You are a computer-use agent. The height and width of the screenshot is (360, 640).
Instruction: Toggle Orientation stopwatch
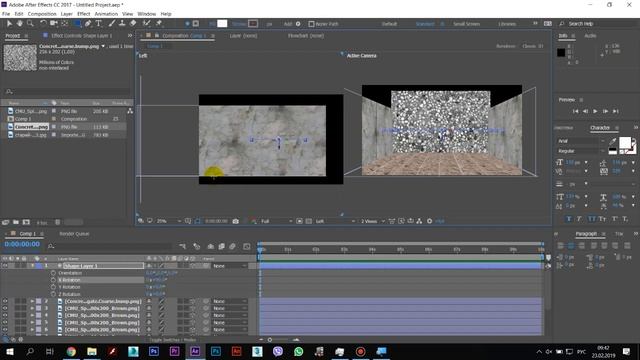53,273
